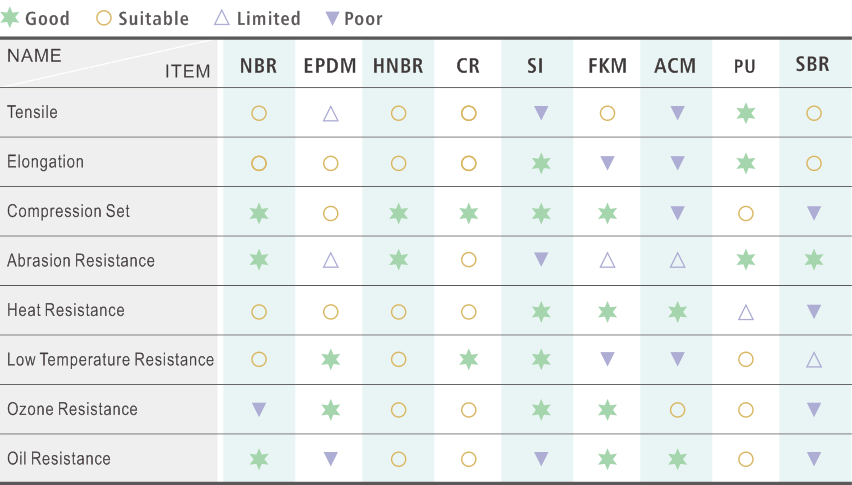Click the Oil Resistance row label

pyautogui.click(x=59, y=459)
